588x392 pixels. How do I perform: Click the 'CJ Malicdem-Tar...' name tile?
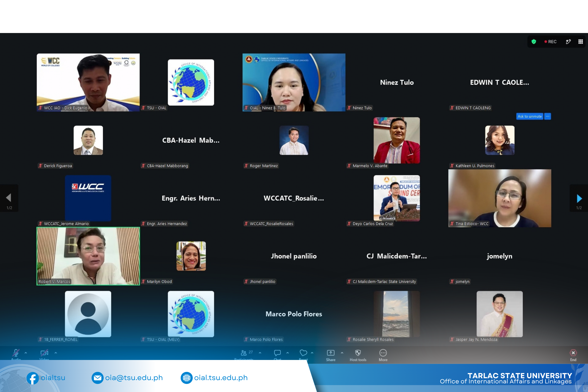point(397,256)
